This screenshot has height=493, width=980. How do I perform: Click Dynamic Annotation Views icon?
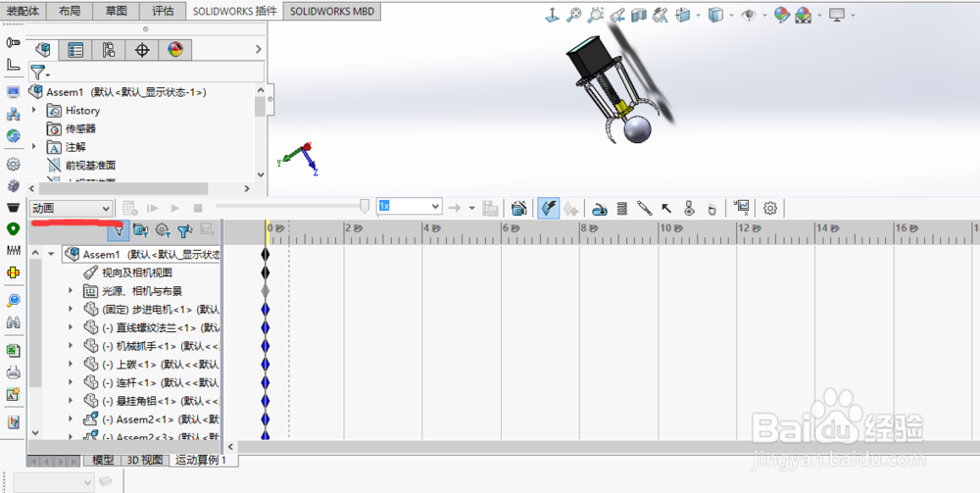(x=660, y=15)
